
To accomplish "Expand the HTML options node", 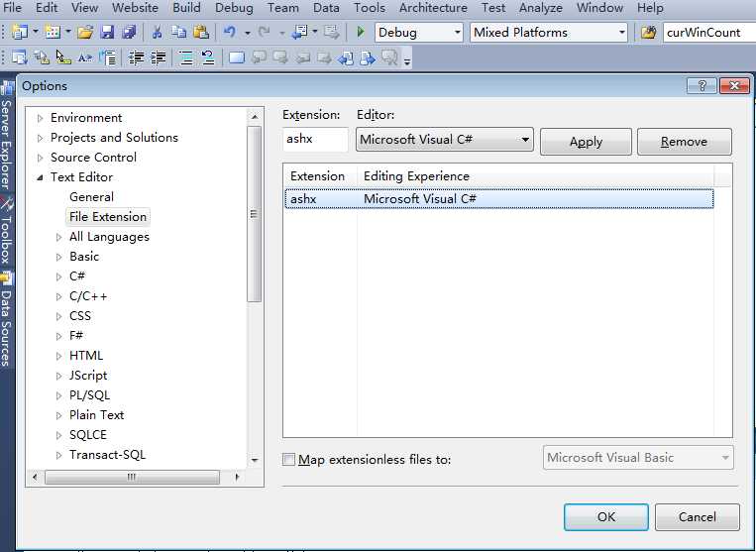I will pyautogui.click(x=59, y=356).
